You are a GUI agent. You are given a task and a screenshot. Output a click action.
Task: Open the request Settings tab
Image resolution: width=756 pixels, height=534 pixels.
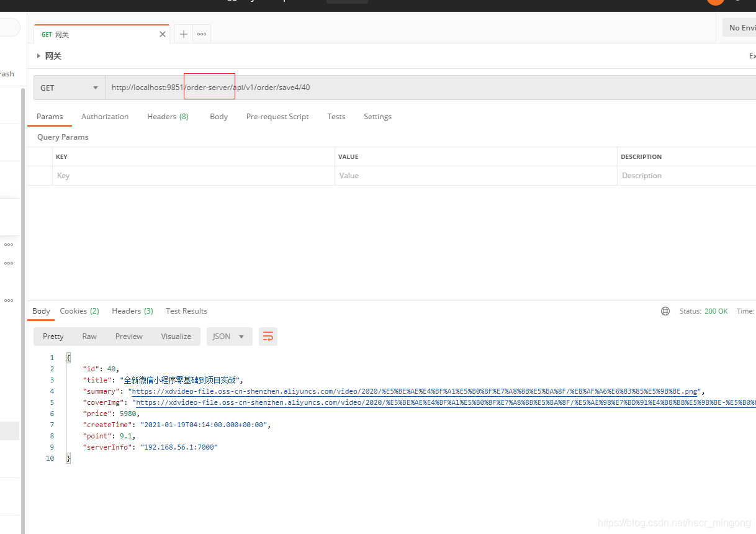tap(377, 117)
